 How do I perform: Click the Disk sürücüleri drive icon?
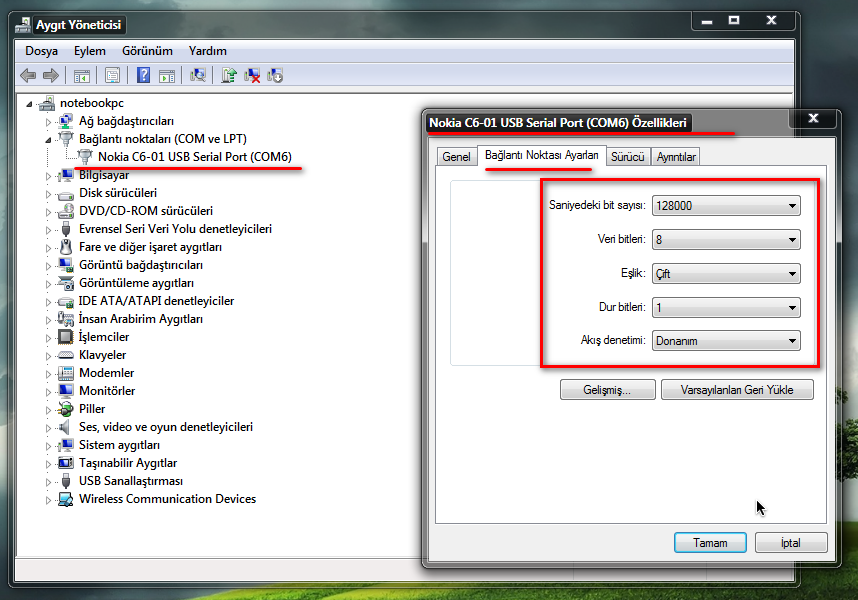point(66,194)
